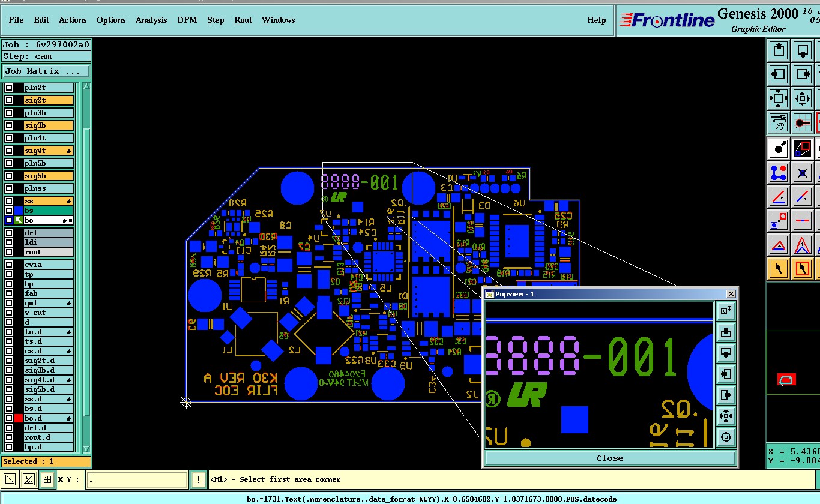Open the File menu
This screenshot has height=504, width=820.
tap(16, 20)
